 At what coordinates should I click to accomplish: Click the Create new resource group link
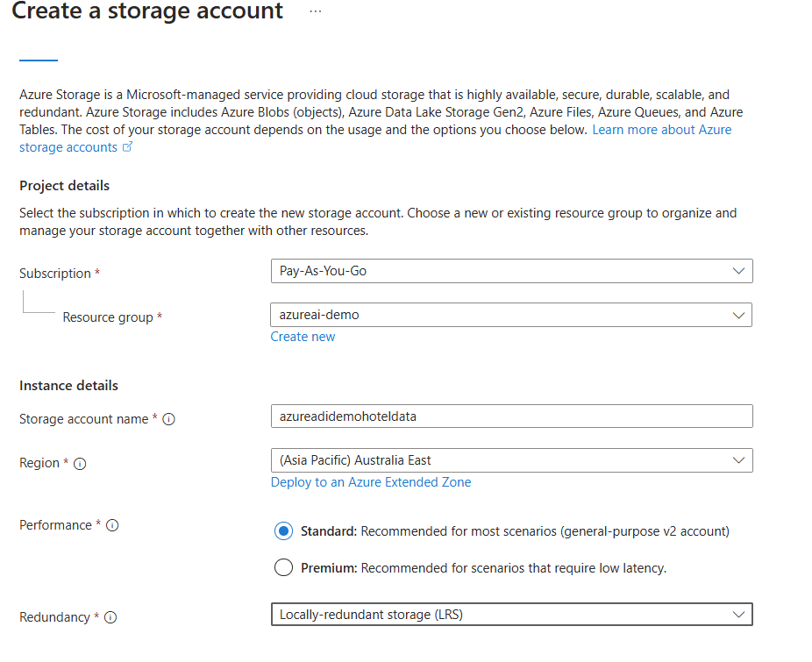(303, 337)
